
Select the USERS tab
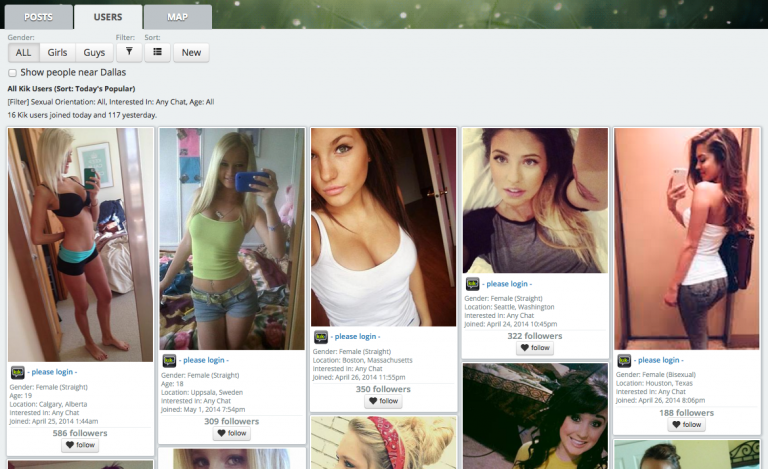click(108, 17)
